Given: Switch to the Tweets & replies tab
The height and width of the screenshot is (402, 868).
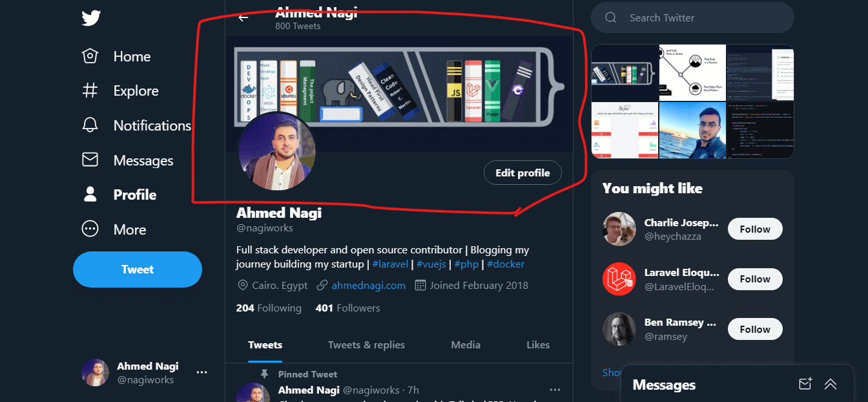Looking at the screenshot, I should click(x=366, y=345).
